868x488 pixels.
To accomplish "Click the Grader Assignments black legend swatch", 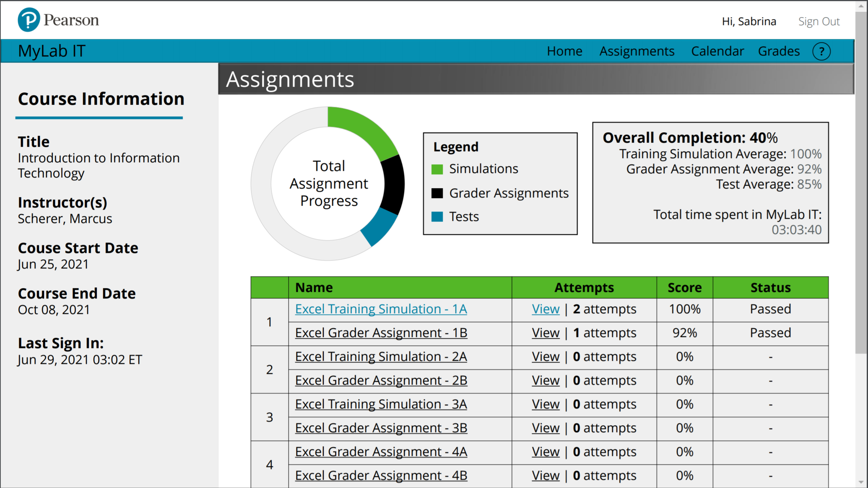I will point(438,193).
